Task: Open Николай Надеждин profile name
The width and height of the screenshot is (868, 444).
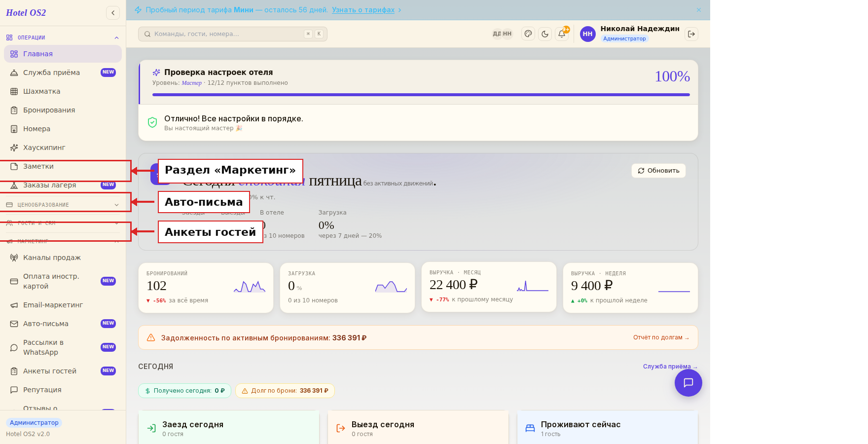Action: tap(640, 29)
